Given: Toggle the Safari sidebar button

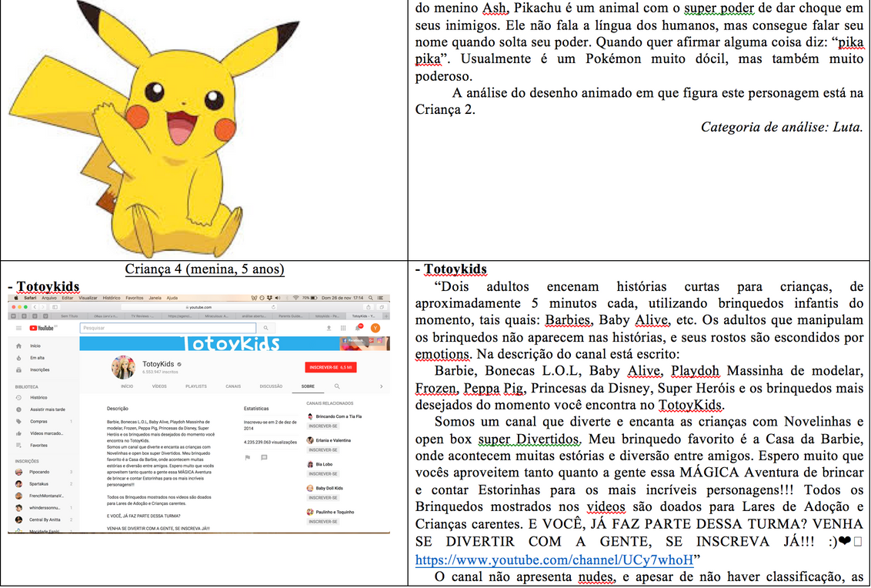Looking at the screenshot, I should click(x=55, y=307).
